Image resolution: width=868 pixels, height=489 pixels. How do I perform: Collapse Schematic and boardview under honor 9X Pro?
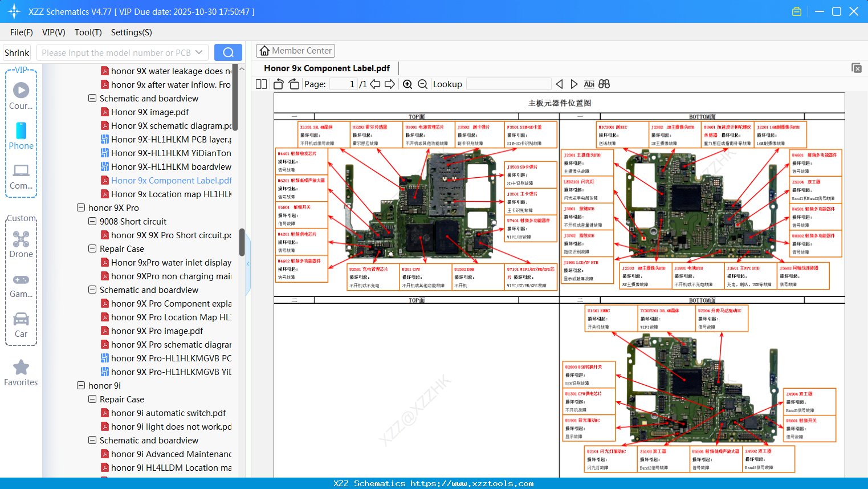click(x=92, y=290)
